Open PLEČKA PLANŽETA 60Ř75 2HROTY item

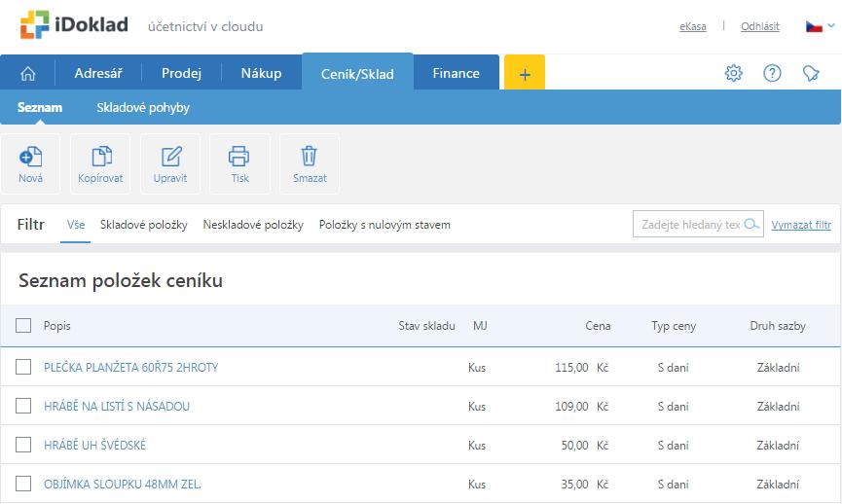(131, 367)
